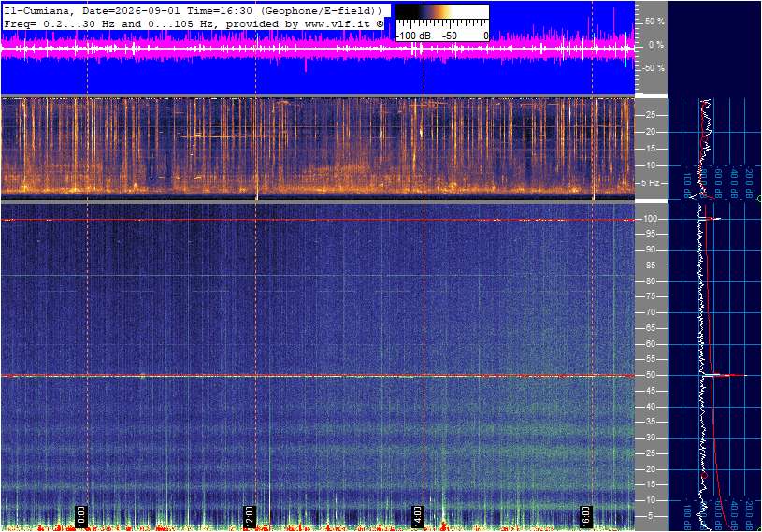
Task: Click the 40 Hz frequency axis label
Action: (650, 407)
